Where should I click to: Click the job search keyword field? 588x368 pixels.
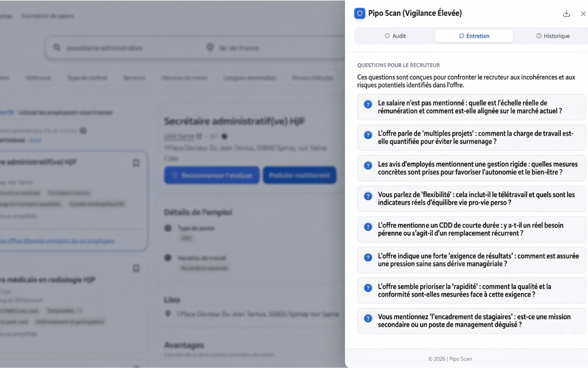click(129, 48)
